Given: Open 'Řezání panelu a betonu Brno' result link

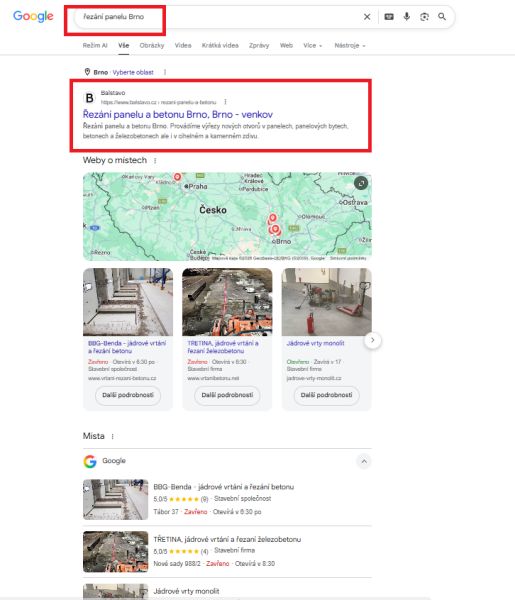Looking at the screenshot, I should tap(178, 114).
